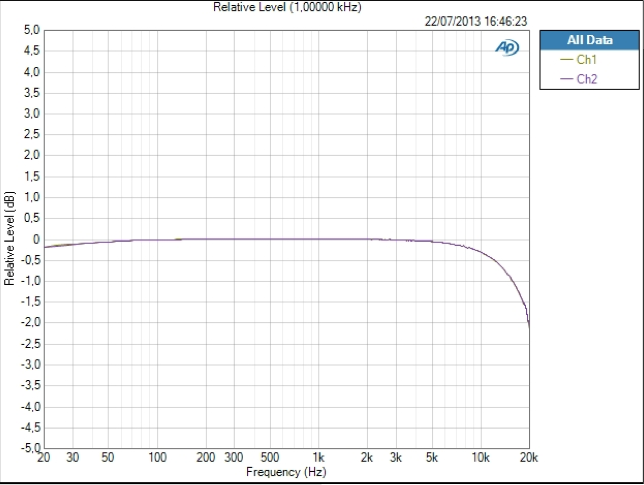Click the Ch1 olive line swatch
The height and width of the screenshot is (485, 644).
pyautogui.click(x=566, y=60)
